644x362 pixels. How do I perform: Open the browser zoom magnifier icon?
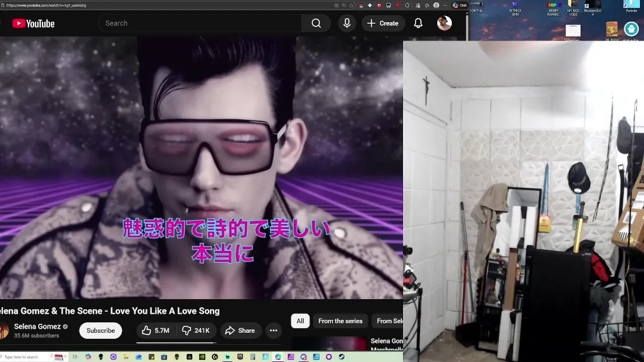coord(344,5)
